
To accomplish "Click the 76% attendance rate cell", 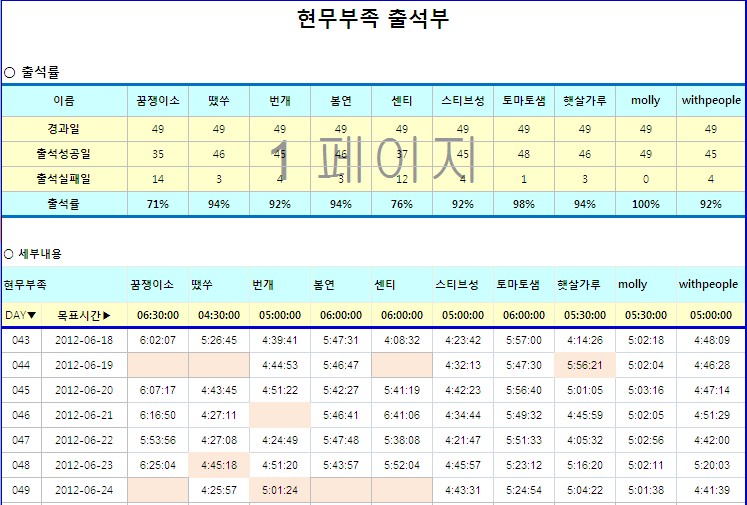I will [402, 204].
